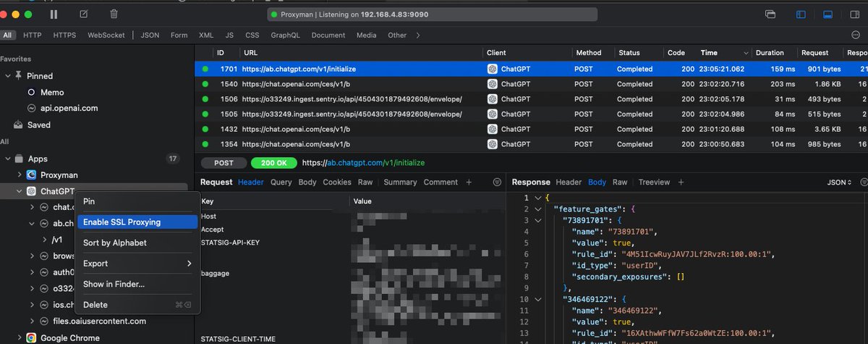Expand the files.oaiusercontent.com domain node
This screenshot has height=344, width=868.
pos(32,321)
